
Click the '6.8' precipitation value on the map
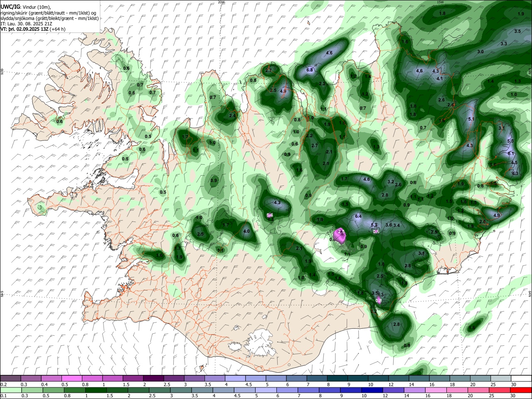click(x=310, y=70)
